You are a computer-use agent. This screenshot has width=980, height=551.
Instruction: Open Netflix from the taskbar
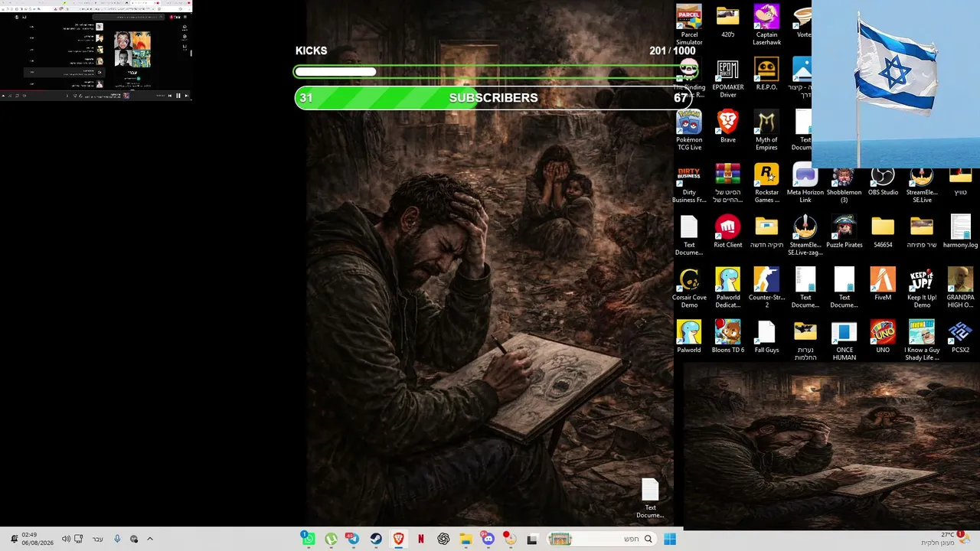(x=421, y=539)
